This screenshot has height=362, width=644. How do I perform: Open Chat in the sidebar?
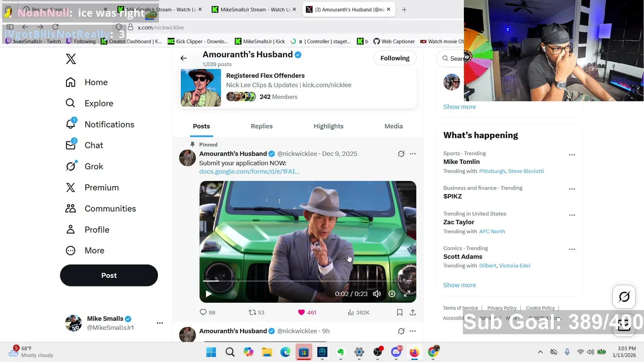tap(84, 145)
